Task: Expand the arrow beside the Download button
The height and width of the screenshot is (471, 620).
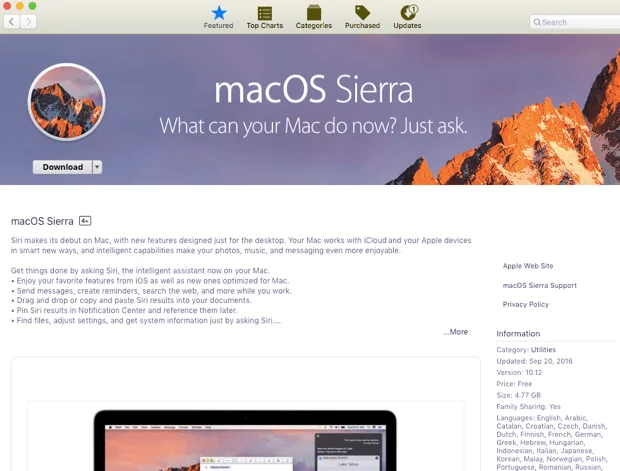Action: (x=97, y=168)
